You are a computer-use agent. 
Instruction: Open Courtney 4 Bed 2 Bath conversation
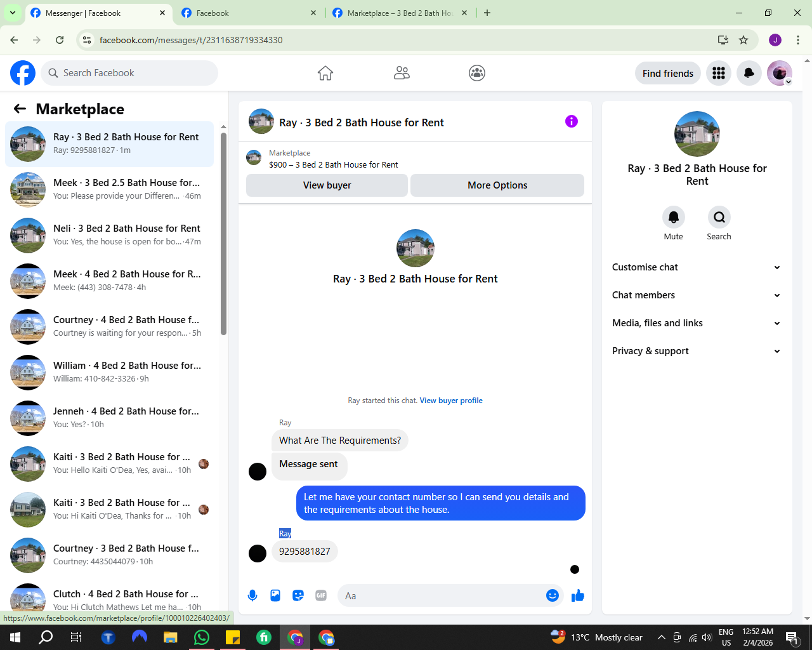pyautogui.click(x=110, y=327)
